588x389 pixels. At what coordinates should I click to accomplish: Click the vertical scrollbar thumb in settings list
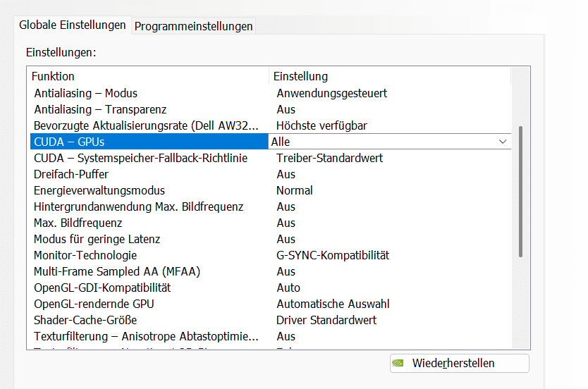pyautogui.click(x=520, y=192)
